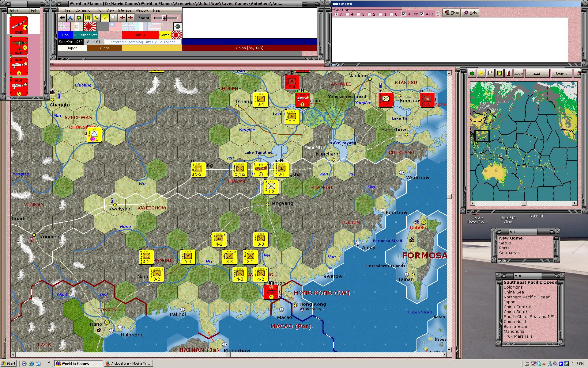Screen dimensions: 588x368
Task: Click the red factory stack icon in minimap toolbar
Action: 509,73
